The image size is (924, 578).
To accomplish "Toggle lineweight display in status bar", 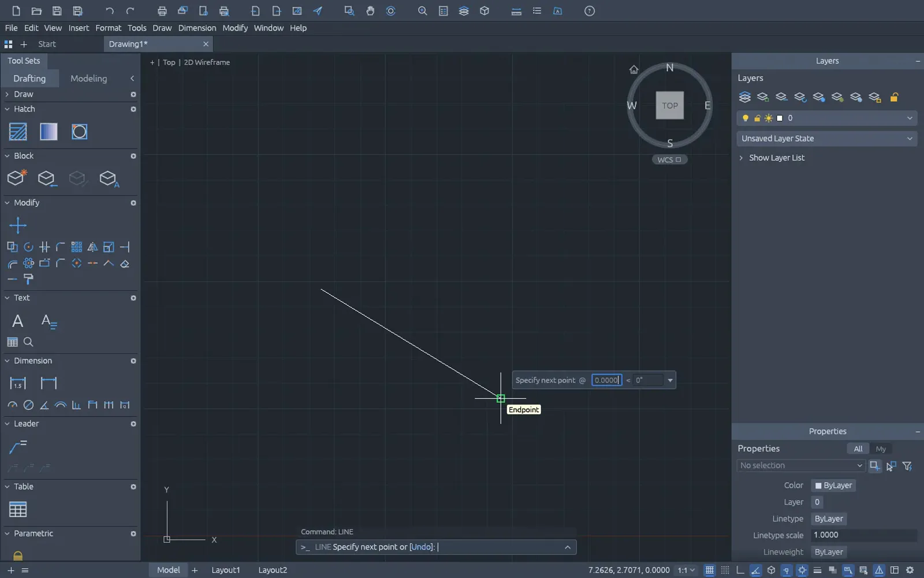I will tap(817, 570).
